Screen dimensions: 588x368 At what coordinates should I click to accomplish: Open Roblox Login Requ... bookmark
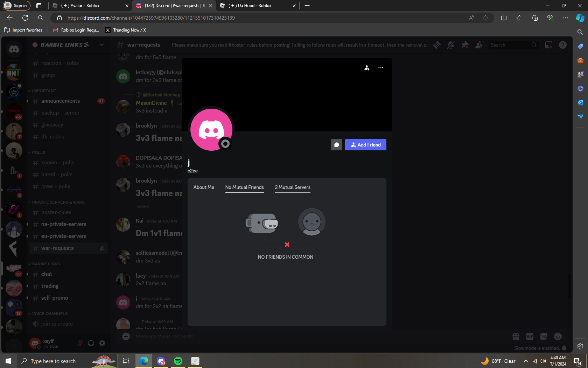coord(76,30)
